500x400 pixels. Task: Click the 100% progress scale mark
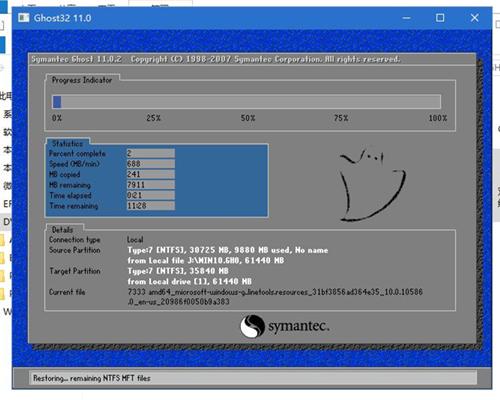(x=438, y=118)
